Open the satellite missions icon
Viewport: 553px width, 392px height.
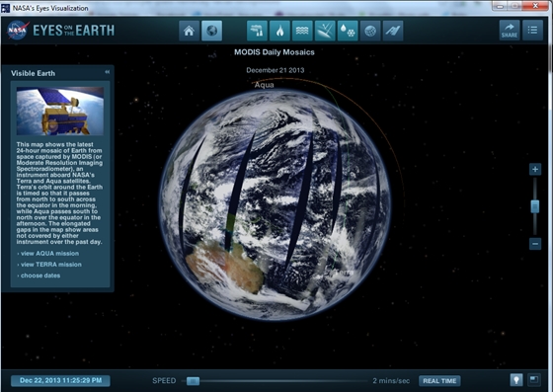pyautogui.click(x=393, y=31)
